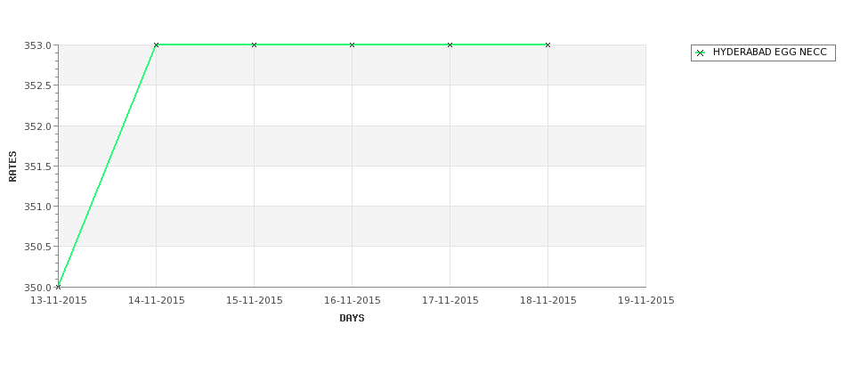Click the data point marker at 14-11-2015
868x382 pixels.
[x=156, y=45]
